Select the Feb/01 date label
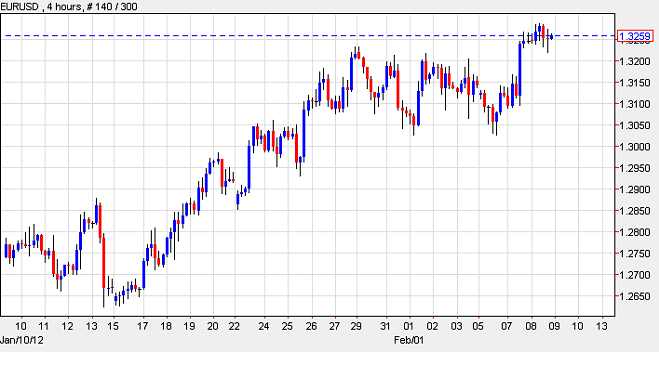Viewport: 659px width, 369px height. coord(409,340)
